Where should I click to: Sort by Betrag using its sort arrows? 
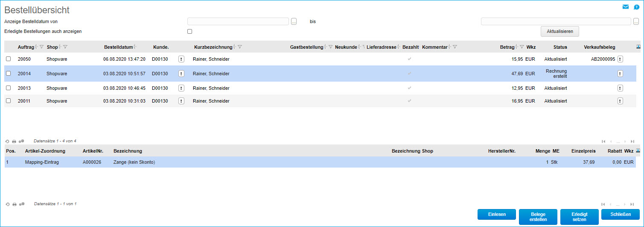point(517,47)
